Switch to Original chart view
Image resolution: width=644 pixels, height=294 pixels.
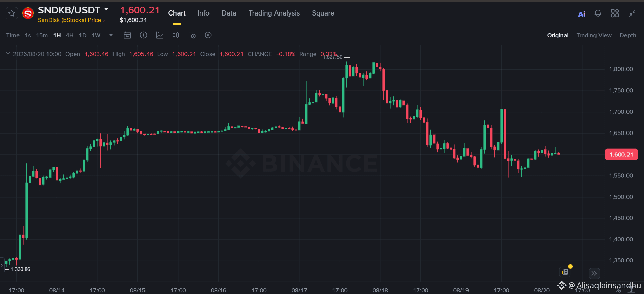pyautogui.click(x=558, y=35)
